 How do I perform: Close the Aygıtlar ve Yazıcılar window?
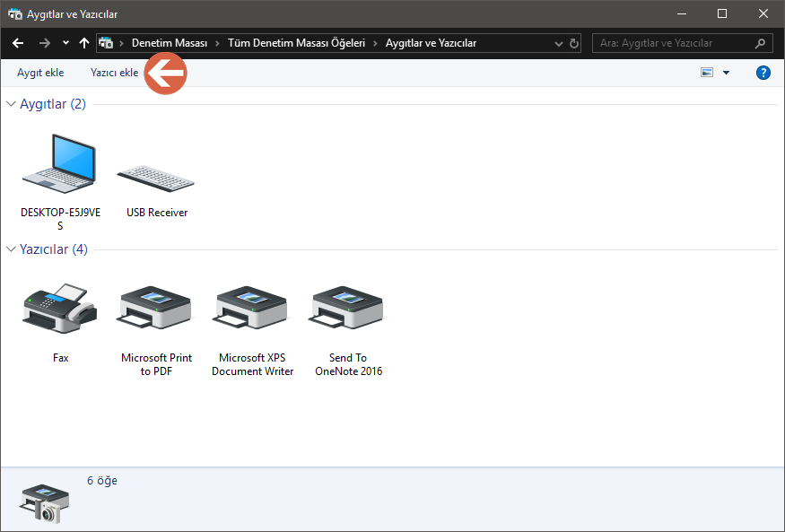pyautogui.click(x=763, y=14)
